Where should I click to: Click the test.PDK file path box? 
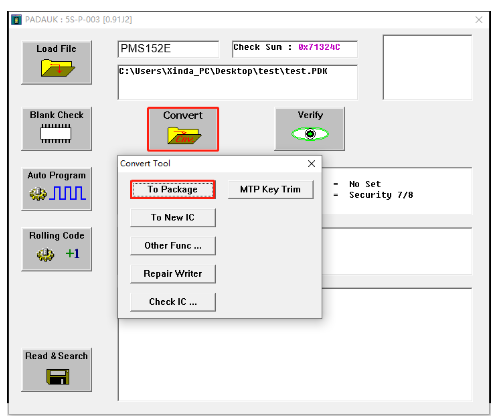pos(237,82)
